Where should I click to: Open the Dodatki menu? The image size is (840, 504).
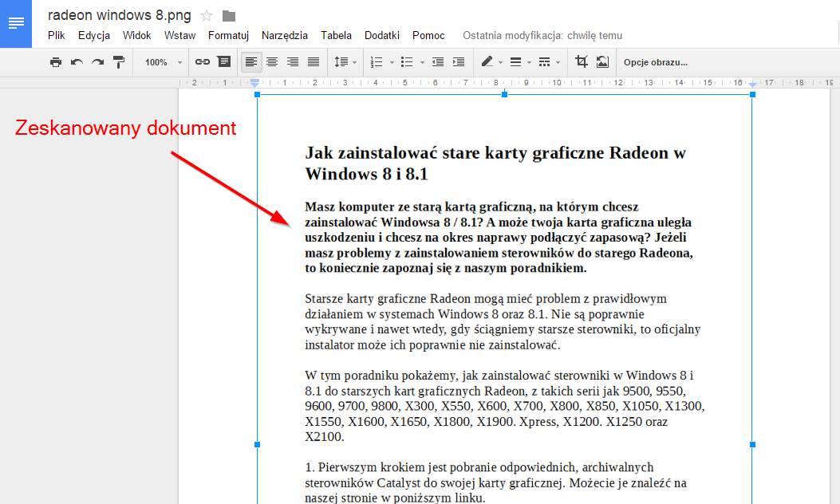(x=382, y=35)
